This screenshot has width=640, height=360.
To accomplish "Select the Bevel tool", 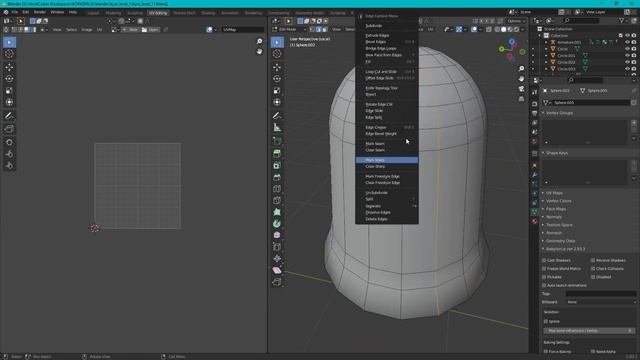I will 277,177.
